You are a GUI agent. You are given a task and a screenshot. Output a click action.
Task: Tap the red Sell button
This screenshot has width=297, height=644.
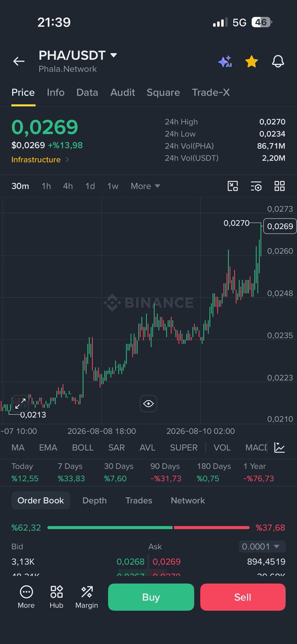click(x=243, y=597)
